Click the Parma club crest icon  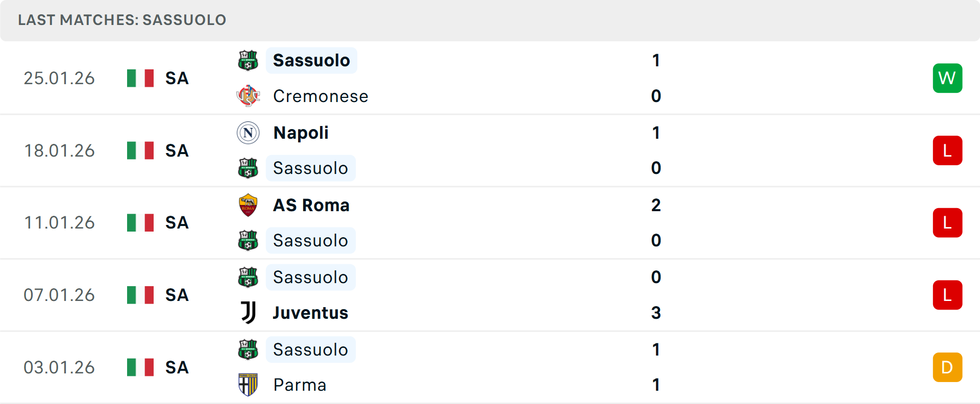[x=248, y=385]
